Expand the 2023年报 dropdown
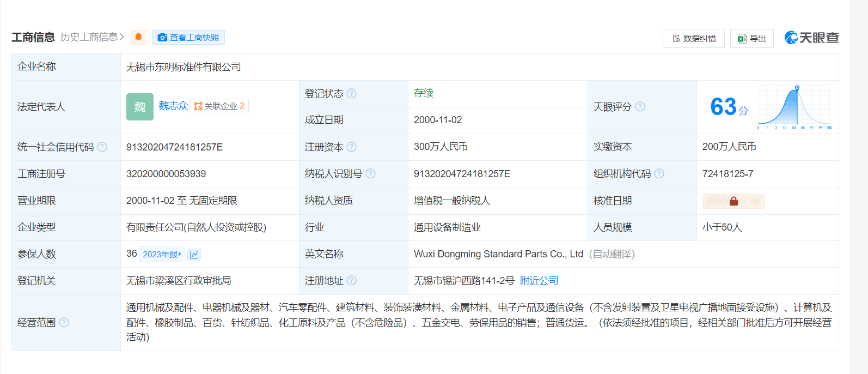The height and width of the screenshot is (374, 868). pyautogui.click(x=162, y=254)
